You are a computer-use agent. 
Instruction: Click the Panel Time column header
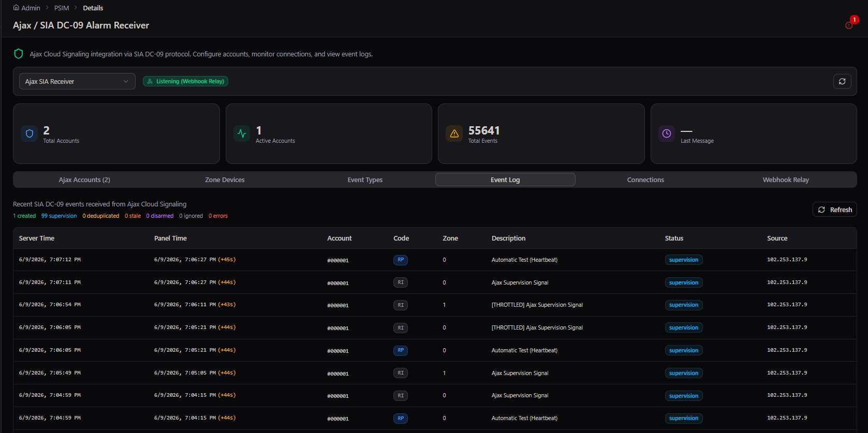tap(170, 238)
